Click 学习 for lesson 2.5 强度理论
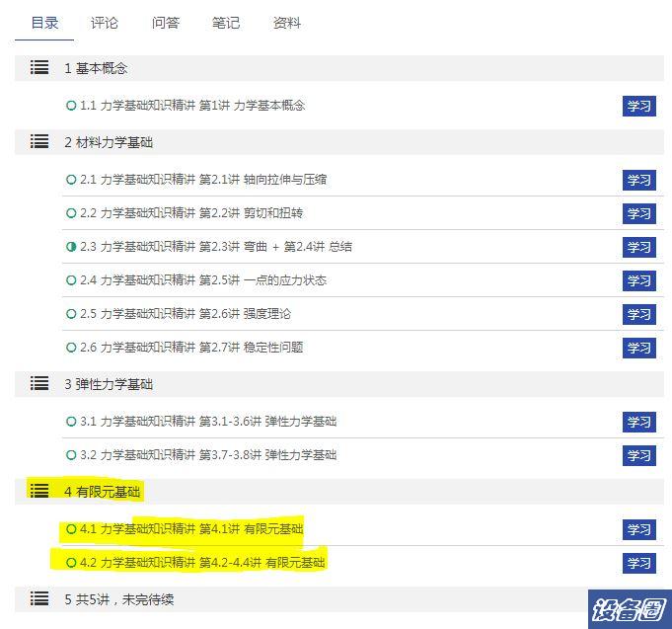The height and width of the screenshot is (629, 672). coord(639,314)
